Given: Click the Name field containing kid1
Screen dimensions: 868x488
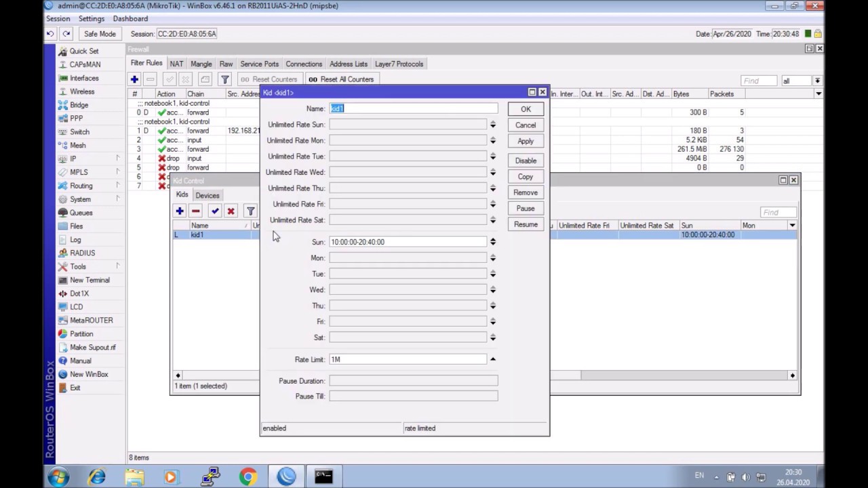Looking at the screenshot, I should click(x=414, y=108).
